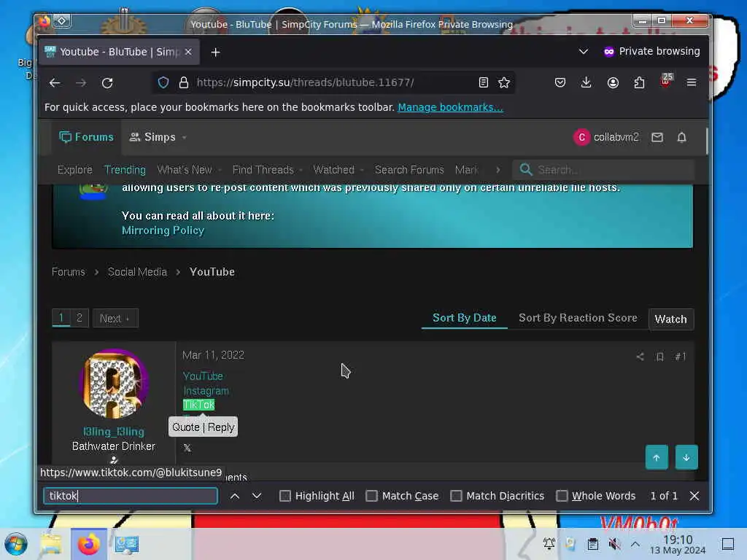747x560 pixels.
Task: Open forum inbox envelope icon
Action: (x=657, y=137)
